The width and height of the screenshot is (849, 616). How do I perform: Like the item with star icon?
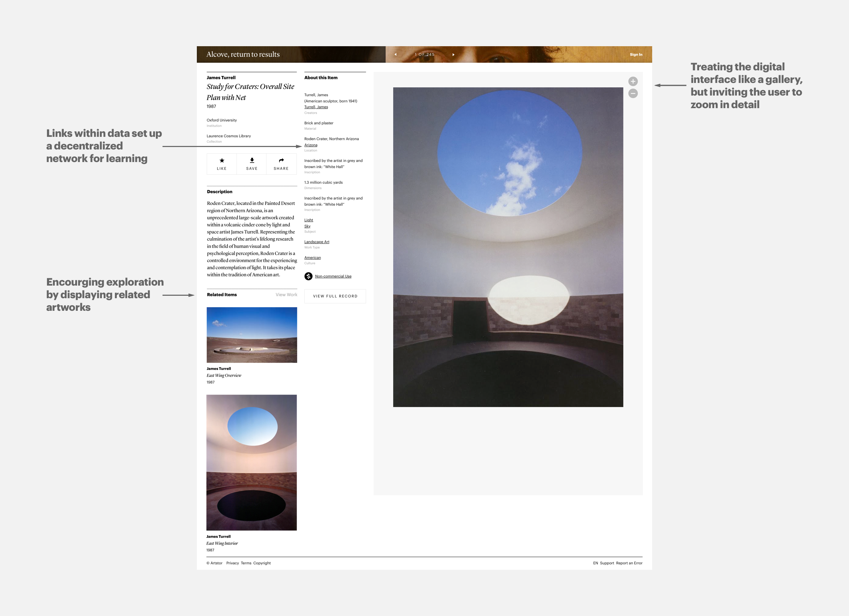click(x=222, y=164)
